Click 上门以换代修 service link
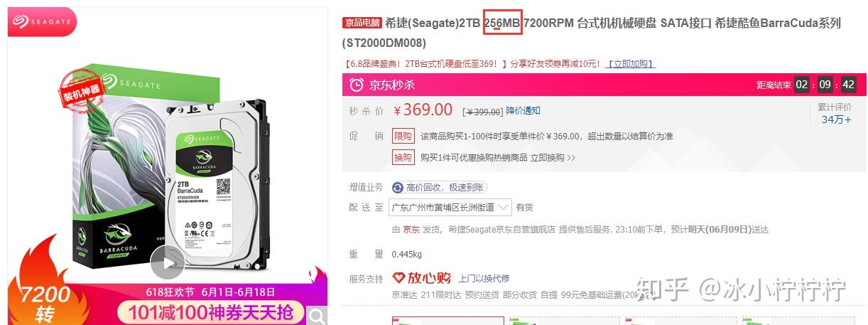 click(x=484, y=278)
